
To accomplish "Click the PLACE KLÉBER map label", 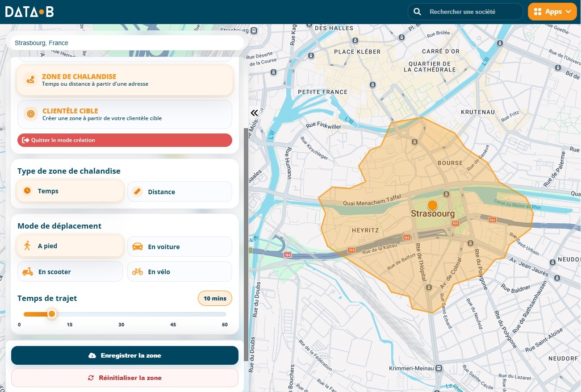I will coord(357,51).
